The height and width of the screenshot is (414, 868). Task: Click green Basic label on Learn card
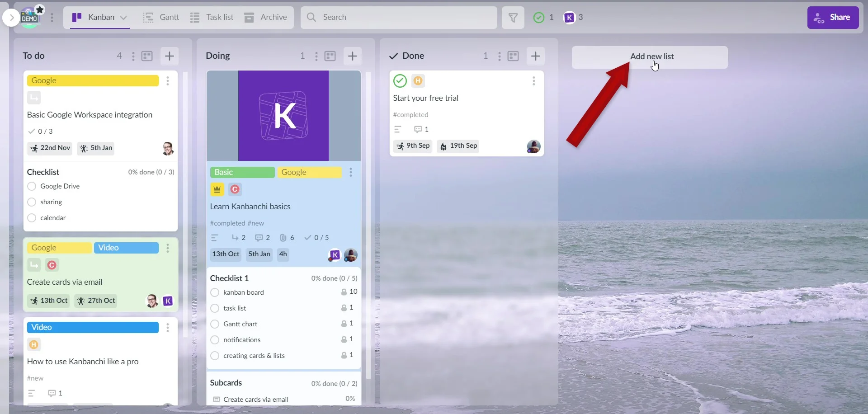(242, 172)
